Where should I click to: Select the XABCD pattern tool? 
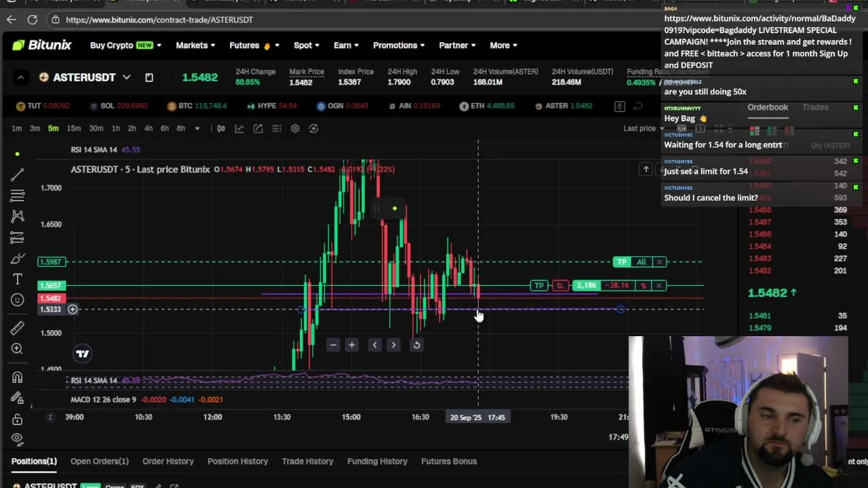coord(18,216)
